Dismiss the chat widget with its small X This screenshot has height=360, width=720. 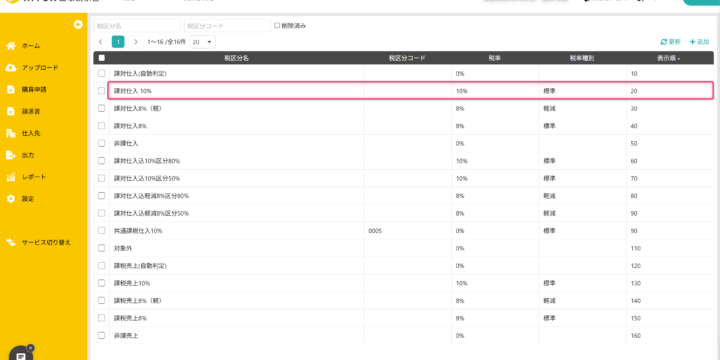[x=30, y=348]
